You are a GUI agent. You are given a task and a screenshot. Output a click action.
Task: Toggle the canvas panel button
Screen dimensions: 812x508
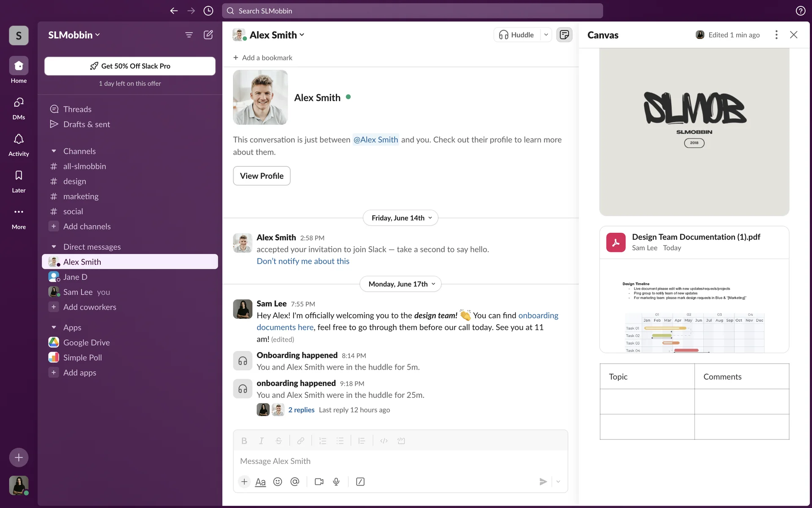click(x=564, y=35)
